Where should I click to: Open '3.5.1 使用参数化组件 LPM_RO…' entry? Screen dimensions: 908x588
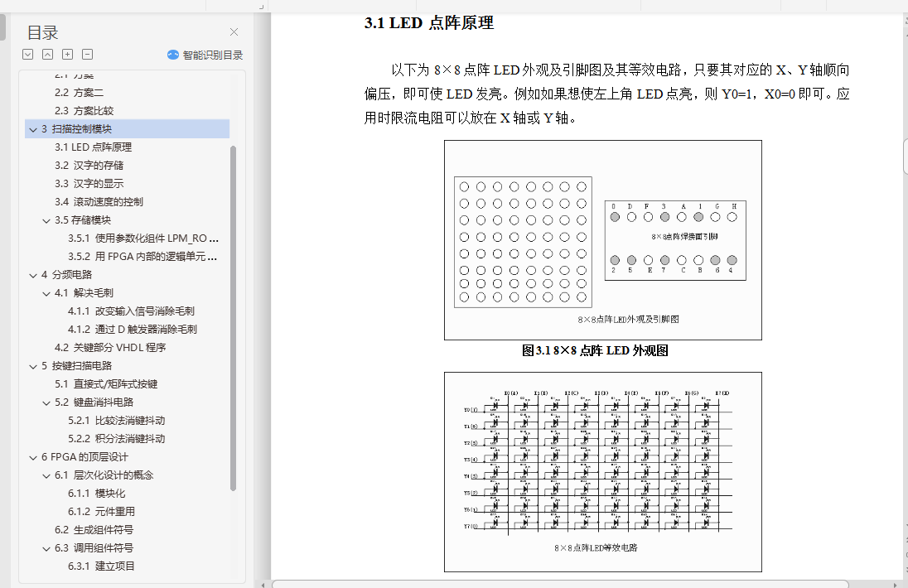click(x=143, y=239)
